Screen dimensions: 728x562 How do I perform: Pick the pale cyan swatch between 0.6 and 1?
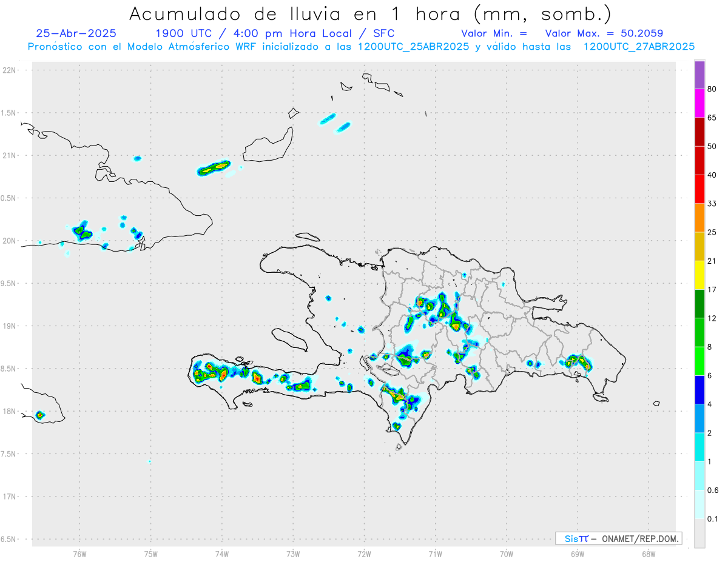pyautogui.click(x=699, y=475)
